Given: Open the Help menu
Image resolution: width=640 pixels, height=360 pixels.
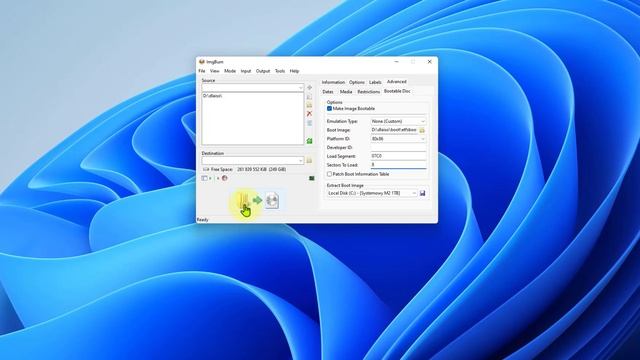Looking at the screenshot, I should [294, 71].
